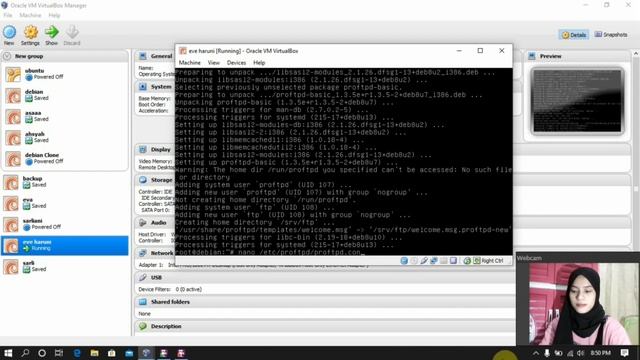Click the green Show arrow toolbar icon
Image resolution: width=640 pixels, height=360 pixels.
51,32
